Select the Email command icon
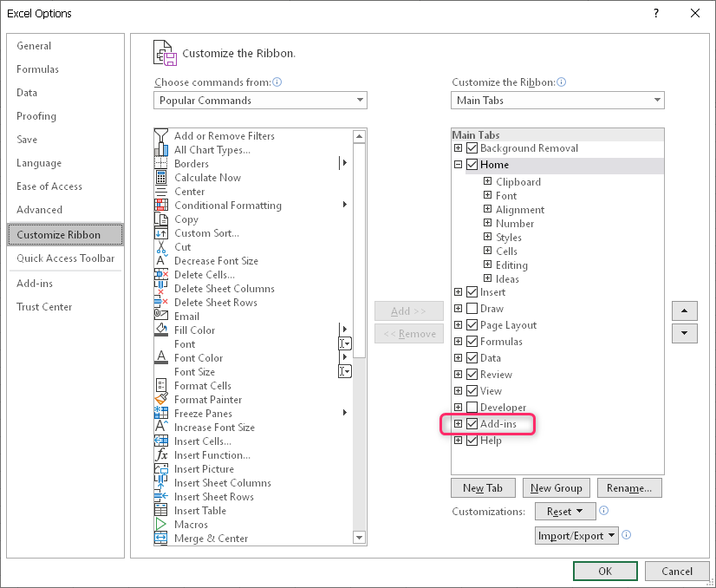The height and width of the screenshot is (588, 716). coord(160,317)
